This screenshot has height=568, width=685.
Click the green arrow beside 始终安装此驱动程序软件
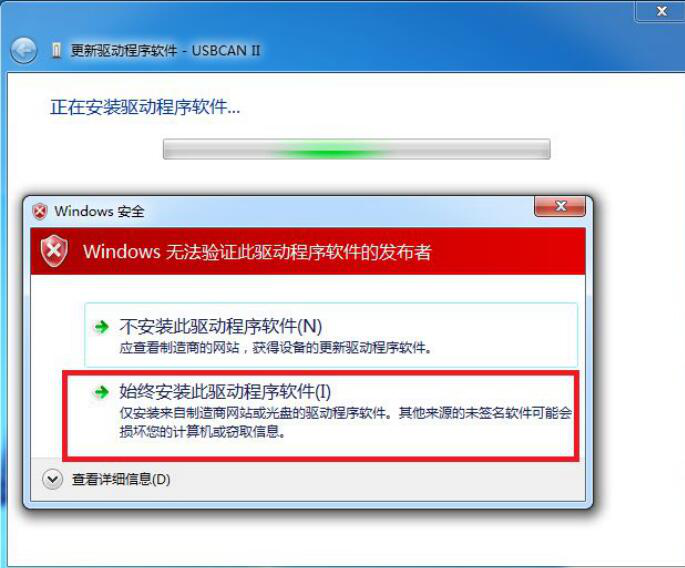[102, 391]
